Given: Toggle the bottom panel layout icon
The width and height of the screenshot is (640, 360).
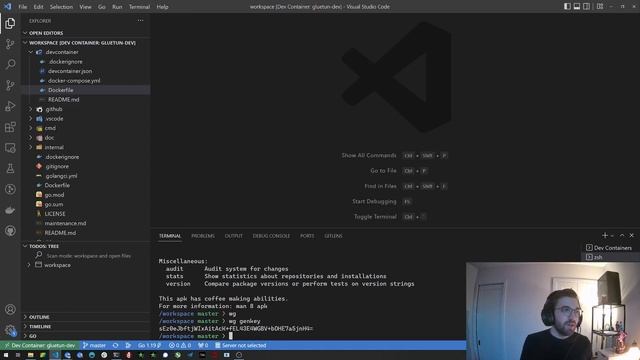Looking at the screenshot, I should coord(577,7).
